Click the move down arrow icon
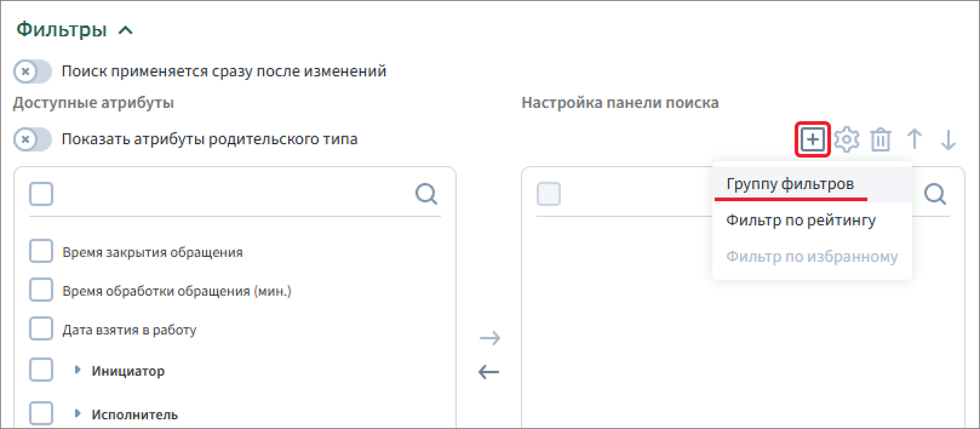 [948, 139]
